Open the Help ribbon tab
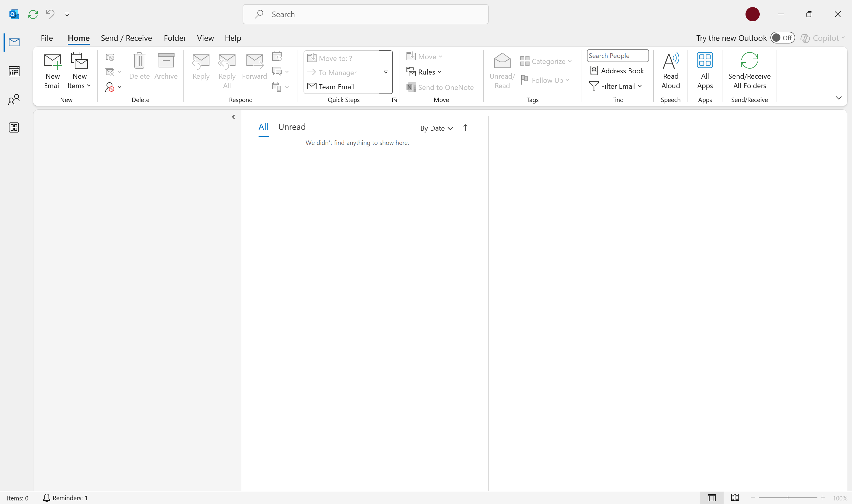 click(233, 38)
